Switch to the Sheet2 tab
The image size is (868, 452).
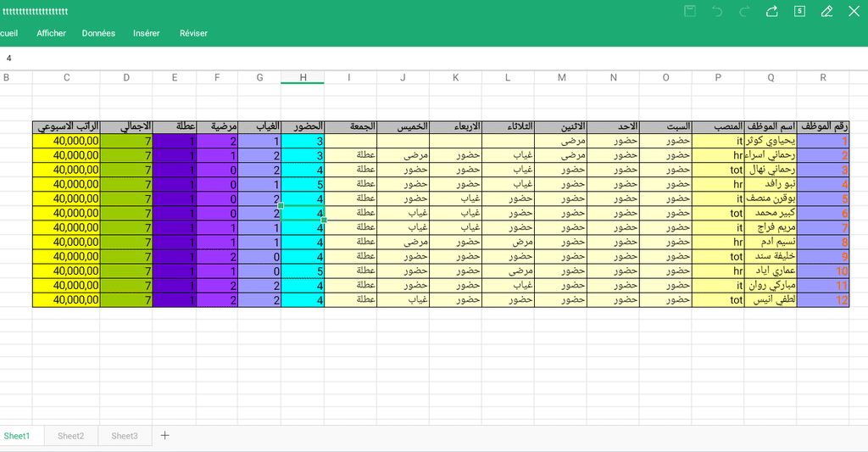tap(71, 436)
